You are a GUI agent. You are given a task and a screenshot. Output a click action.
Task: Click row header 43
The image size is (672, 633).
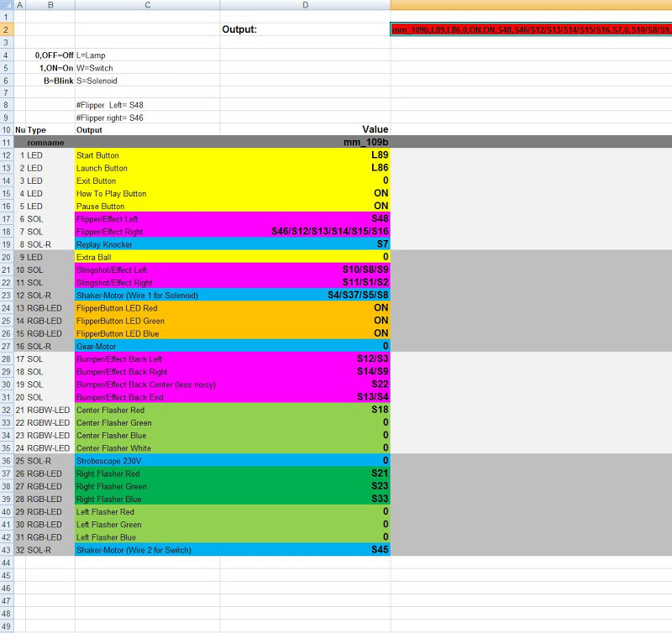click(x=7, y=550)
